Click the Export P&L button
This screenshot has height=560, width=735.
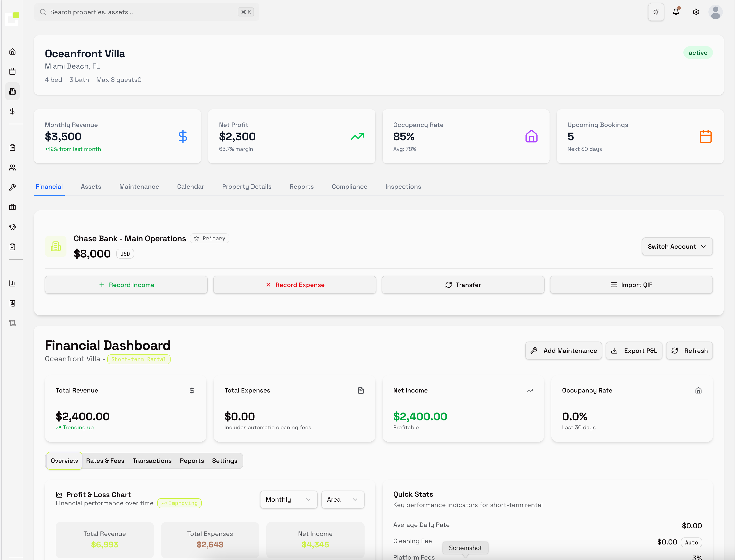click(634, 351)
